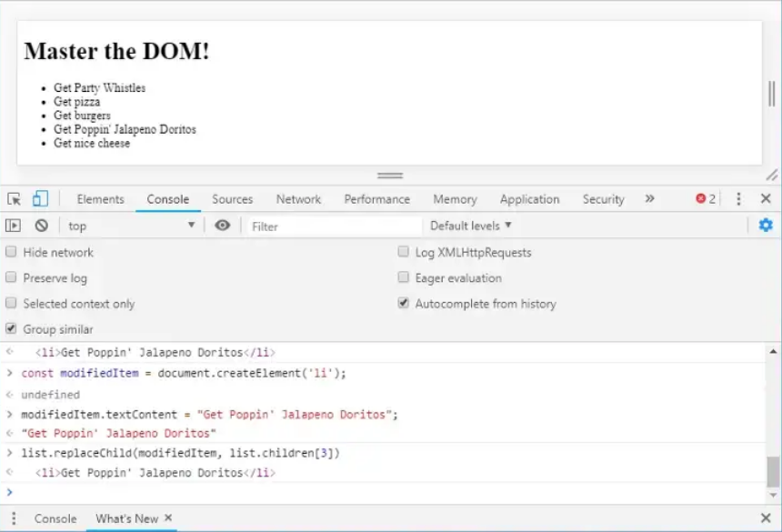Uncheck the Autocomplete from history option
Viewport: 782px width, 532px height.
[x=404, y=304]
